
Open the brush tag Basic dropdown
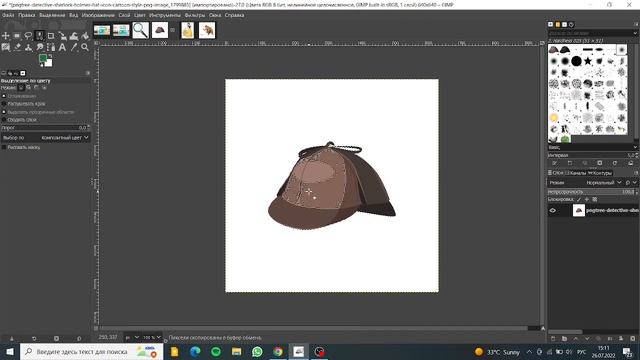coord(592,147)
